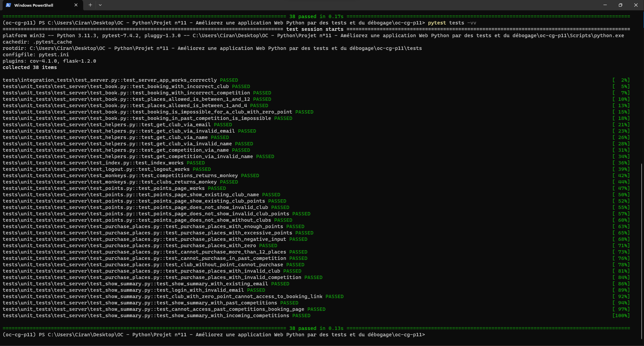This screenshot has height=346, width=644.
Task: Open a new terminal tab
Action: coord(90,5)
